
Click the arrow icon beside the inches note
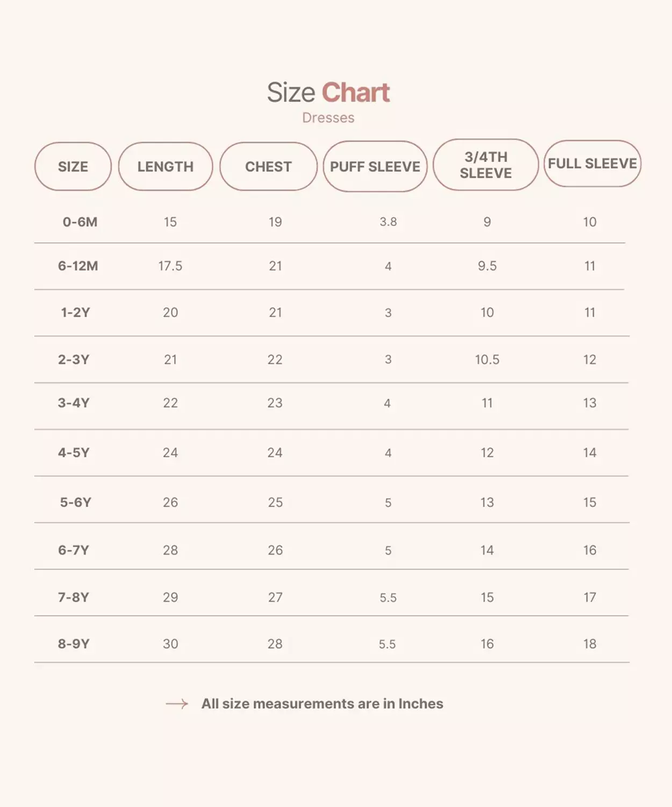177,704
